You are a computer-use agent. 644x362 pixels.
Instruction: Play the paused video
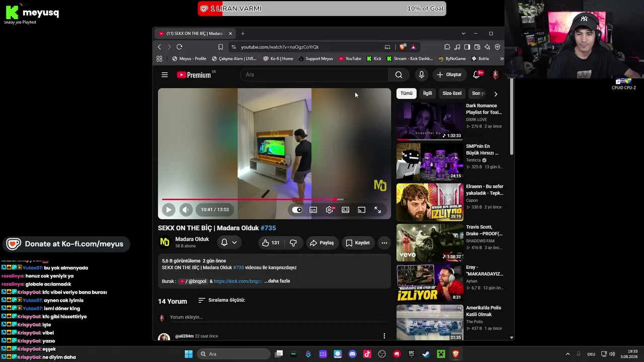(169, 210)
